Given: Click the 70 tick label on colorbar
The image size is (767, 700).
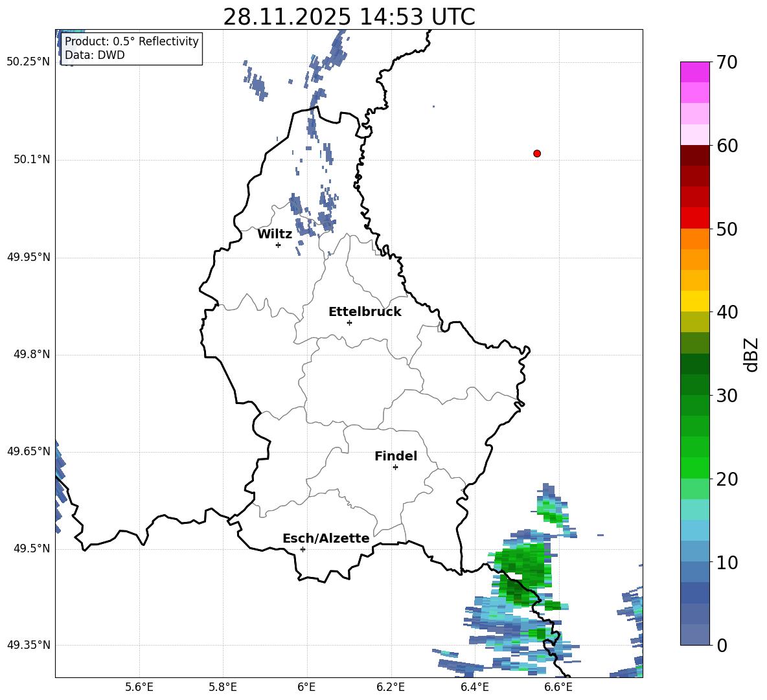Looking at the screenshot, I should pyautogui.click(x=727, y=63).
